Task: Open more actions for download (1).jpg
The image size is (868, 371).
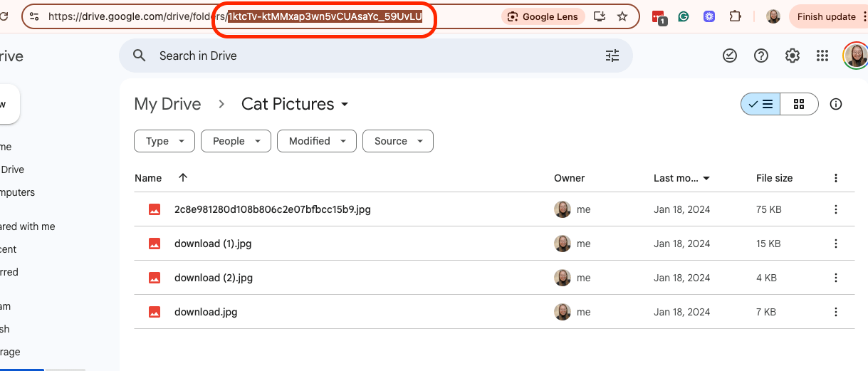Action: point(836,244)
